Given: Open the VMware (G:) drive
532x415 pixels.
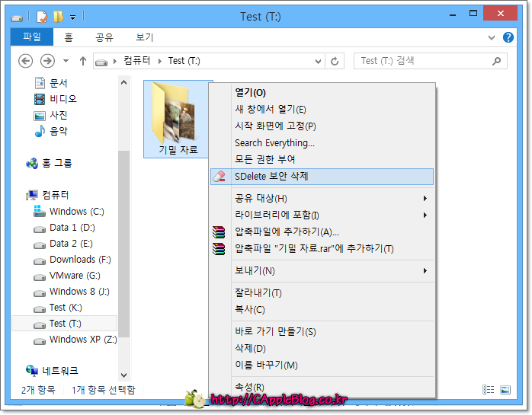Looking at the screenshot, I should tap(67, 276).
